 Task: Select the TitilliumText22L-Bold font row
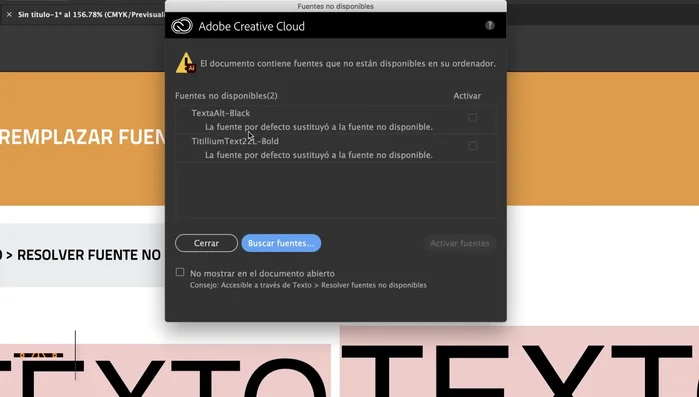click(336, 148)
